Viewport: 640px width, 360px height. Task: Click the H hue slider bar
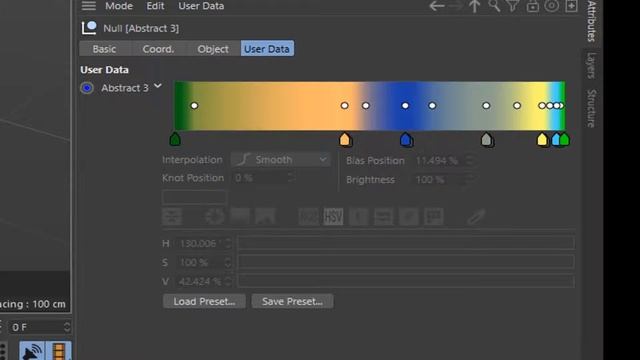click(x=406, y=243)
